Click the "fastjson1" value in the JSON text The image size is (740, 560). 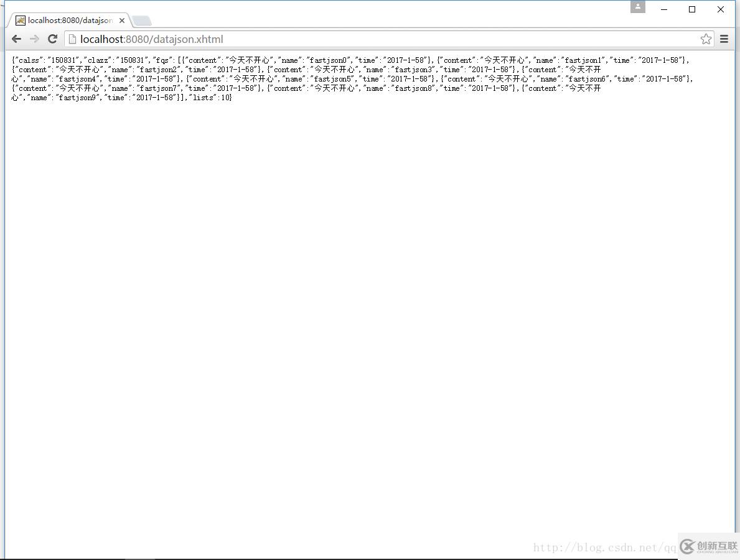coord(584,60)
